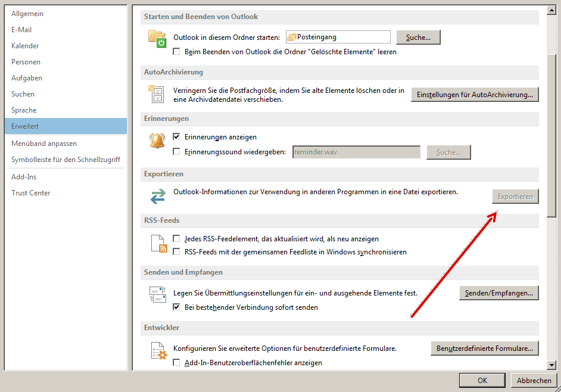
Task: Open Add-Ins category
Action: [x=66, y=177]
